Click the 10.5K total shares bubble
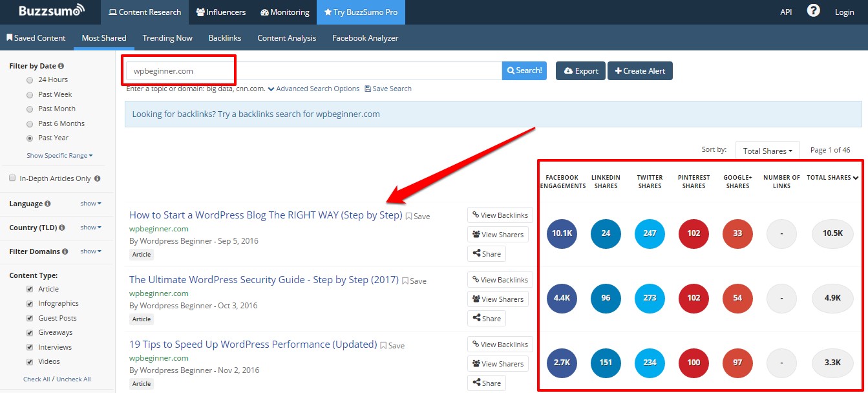Viewport: 868px width, 393px height. [833, 233]
